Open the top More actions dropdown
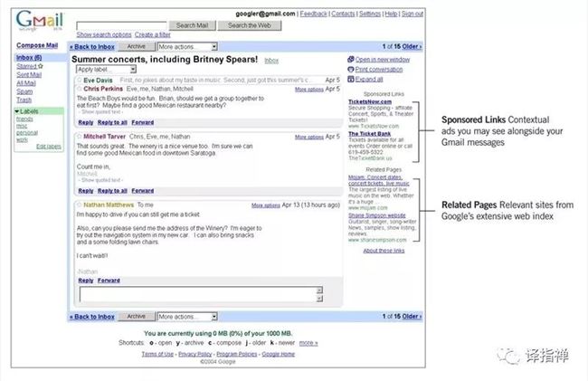This screenshot has width=588, height=381. (186, 45)
